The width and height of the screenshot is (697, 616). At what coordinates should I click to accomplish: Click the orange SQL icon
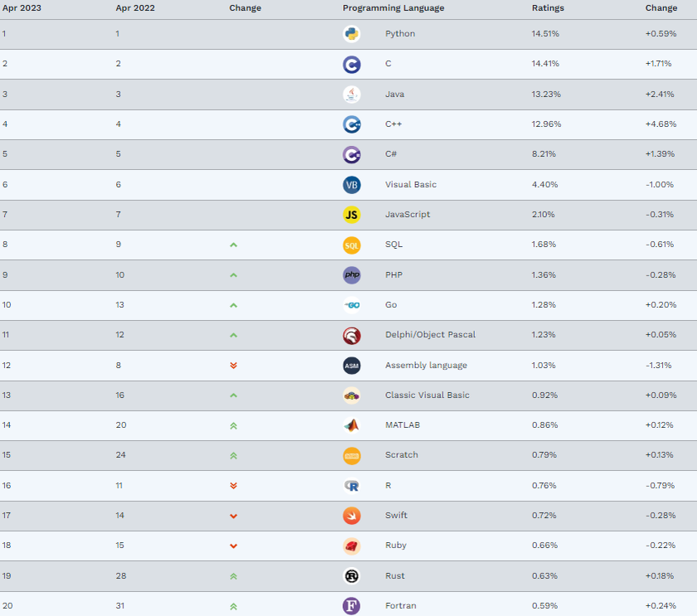pyautogui.click(x=351, y=245)
